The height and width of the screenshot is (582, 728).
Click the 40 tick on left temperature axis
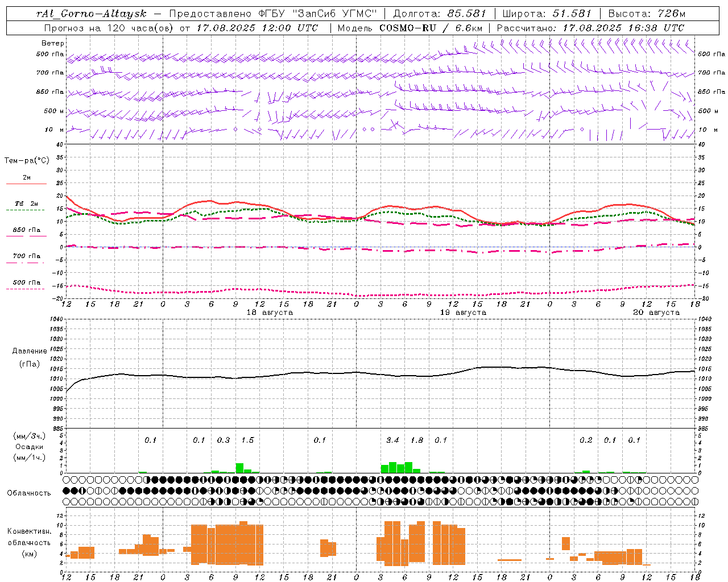pos(59,144)
